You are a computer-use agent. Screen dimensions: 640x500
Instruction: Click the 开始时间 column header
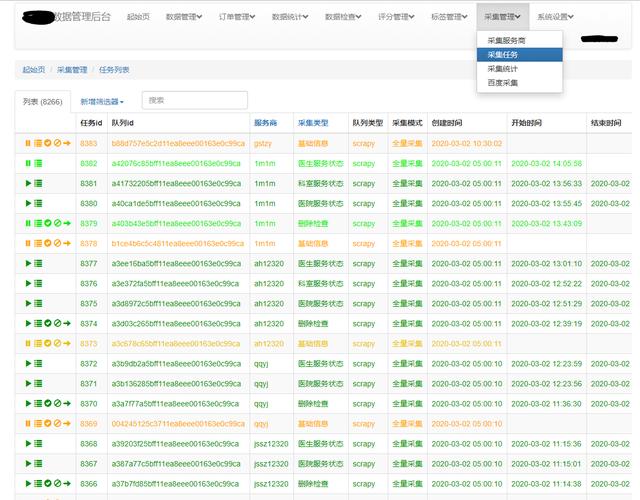tap(527, 123)
